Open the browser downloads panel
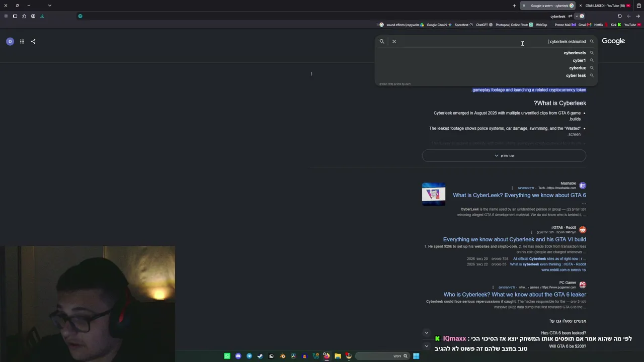Image resolution: width=644 pixels, height=362 pixels. pos(42,16)
